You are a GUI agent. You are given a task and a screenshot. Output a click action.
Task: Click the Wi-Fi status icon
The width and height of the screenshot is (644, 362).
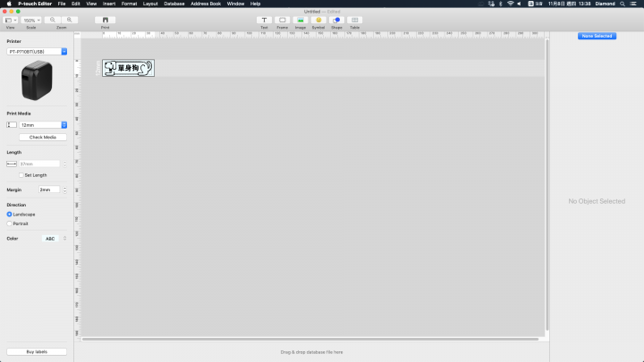pos(510,4)
